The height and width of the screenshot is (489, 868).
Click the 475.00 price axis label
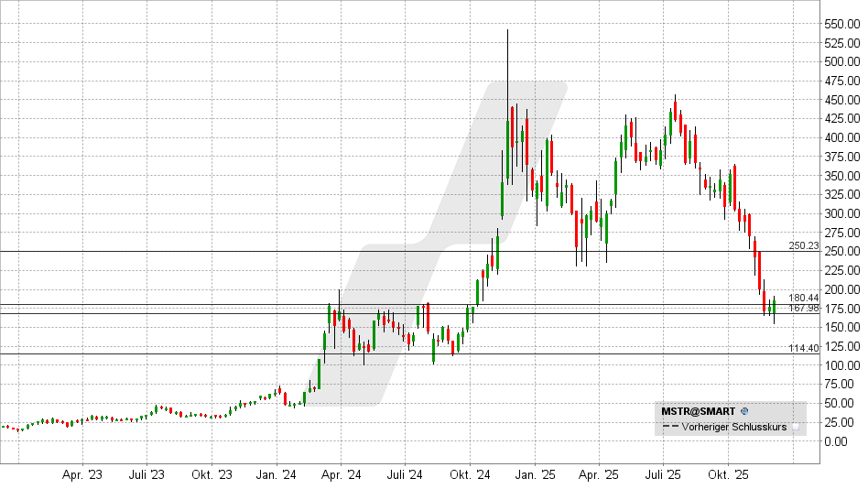pos(842,81)
